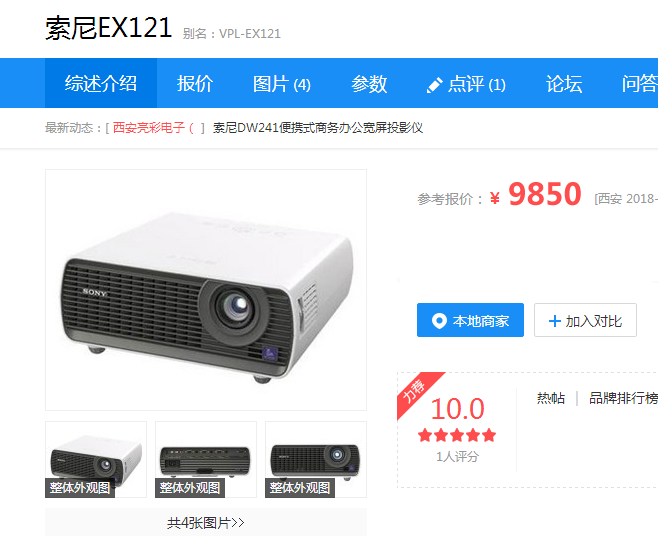Open the 综述介绍 overview tab
658x556 pixels.
[101, 83]
